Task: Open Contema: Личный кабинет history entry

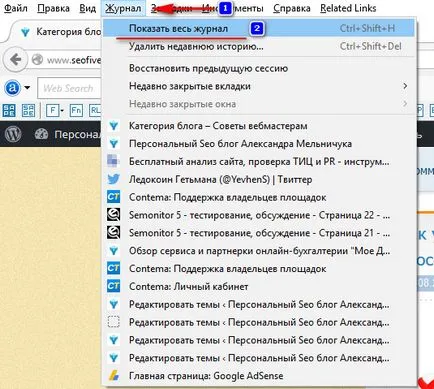Action: [x=259, y=286]
